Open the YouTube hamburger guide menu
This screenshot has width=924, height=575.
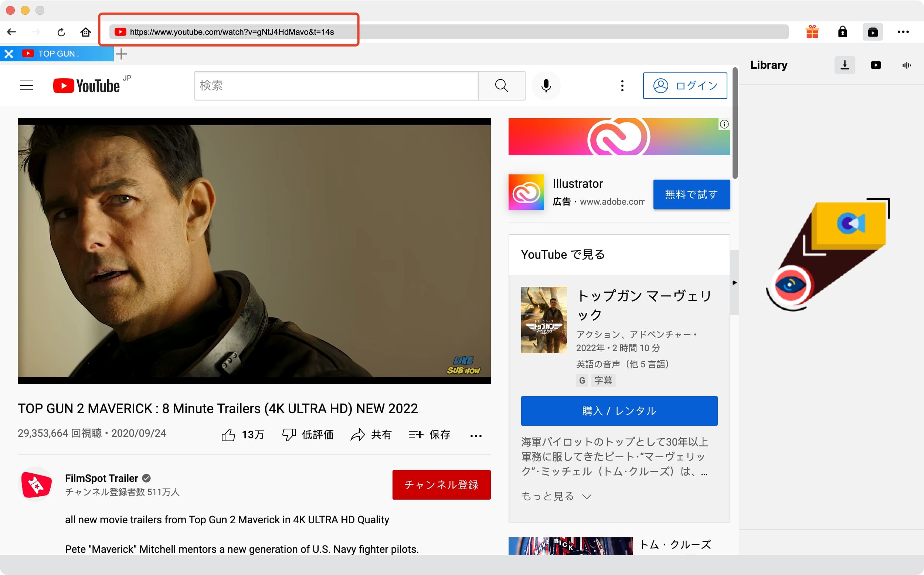tap(27, 86)
